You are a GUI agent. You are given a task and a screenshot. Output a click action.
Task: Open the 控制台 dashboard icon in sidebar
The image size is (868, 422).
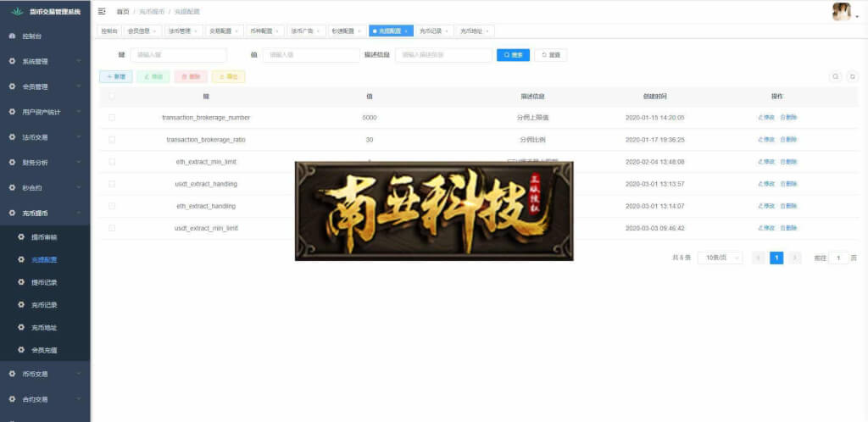[x=12, y=36]
